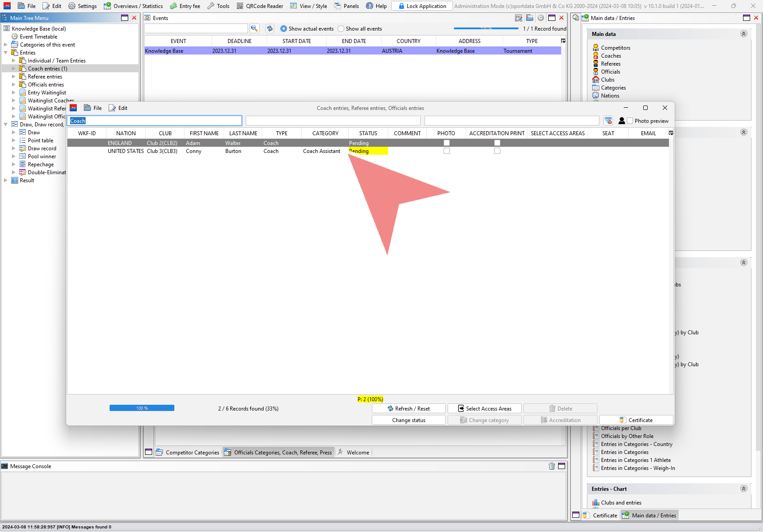Open Coaches from the Main data list

tap(610, 56)
